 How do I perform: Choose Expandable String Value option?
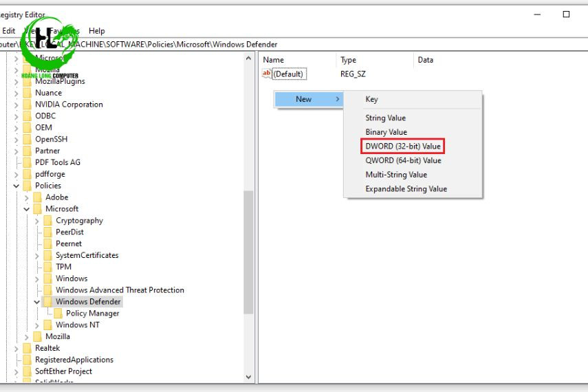(x=406, y=189)
